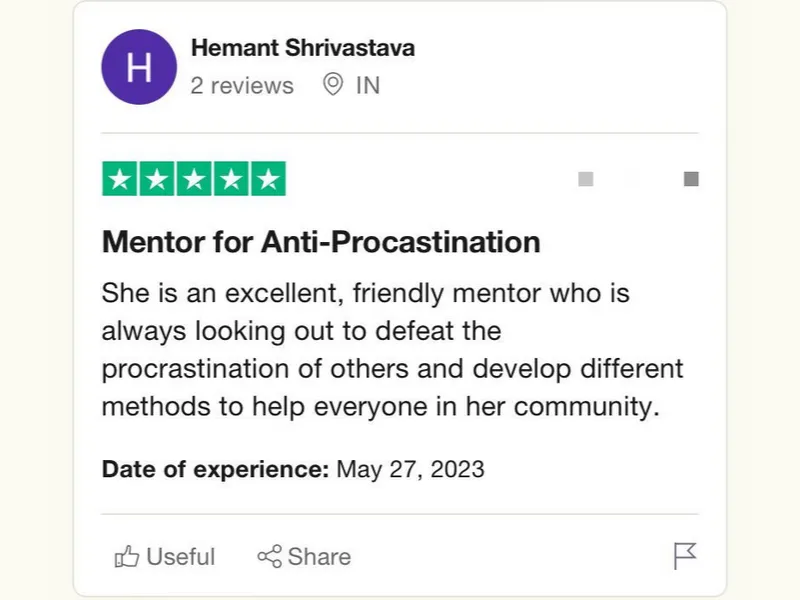
Task: Click the location pin icon
Action: click(333, 84)
